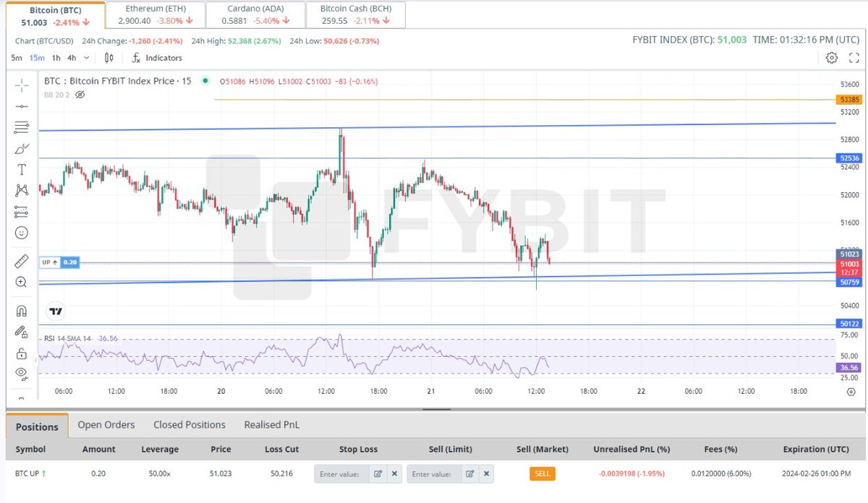The height and width of the screenshot is (503, 868).
Task: Click the Loss Cut value 50,216
Action: pyautogui.click(x=282, y=474)
